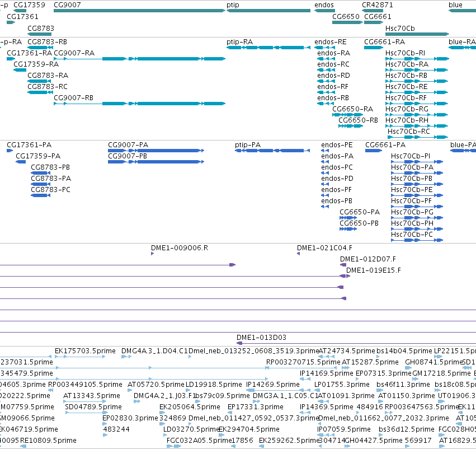
Task: Open the Hsc70Cb-RG transcript label
Action: (407, 109)
